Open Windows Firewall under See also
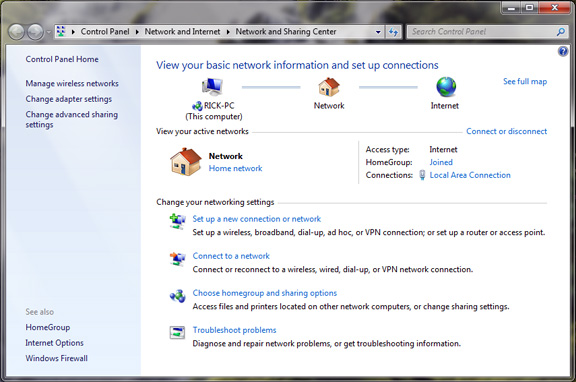Viewport: 576px width, 382px height. pyautogui.click(x=57, y=358)
